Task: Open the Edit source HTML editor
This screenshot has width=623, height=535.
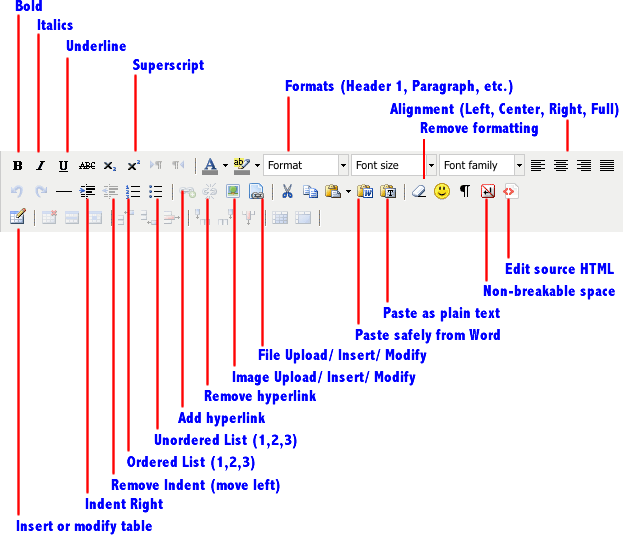Action: click(x=509, y=191)
